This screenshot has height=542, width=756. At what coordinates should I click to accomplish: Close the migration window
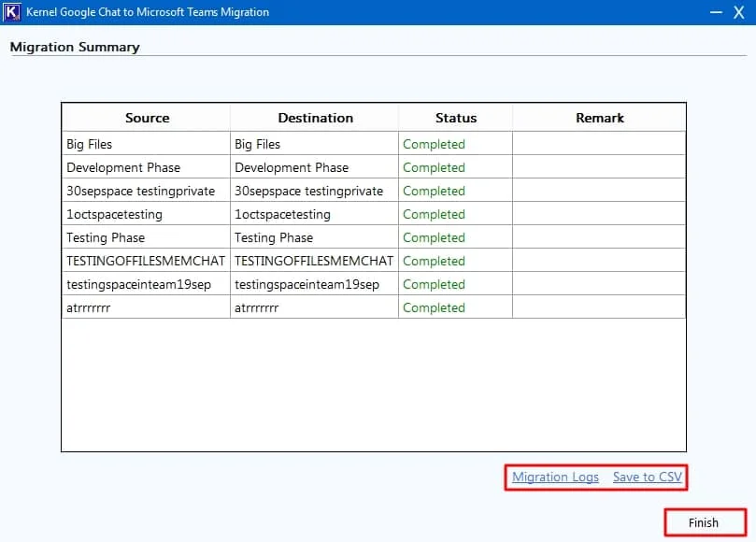(738, 12)
